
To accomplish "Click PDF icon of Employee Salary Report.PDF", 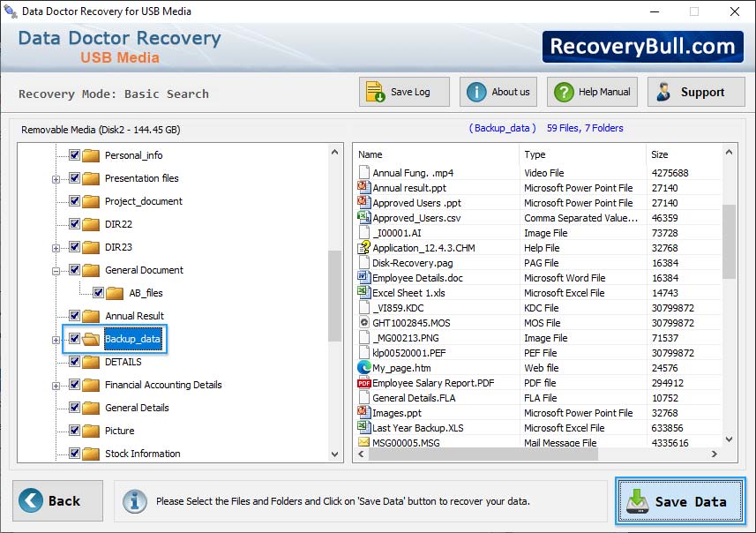I will tap(364, 383).
